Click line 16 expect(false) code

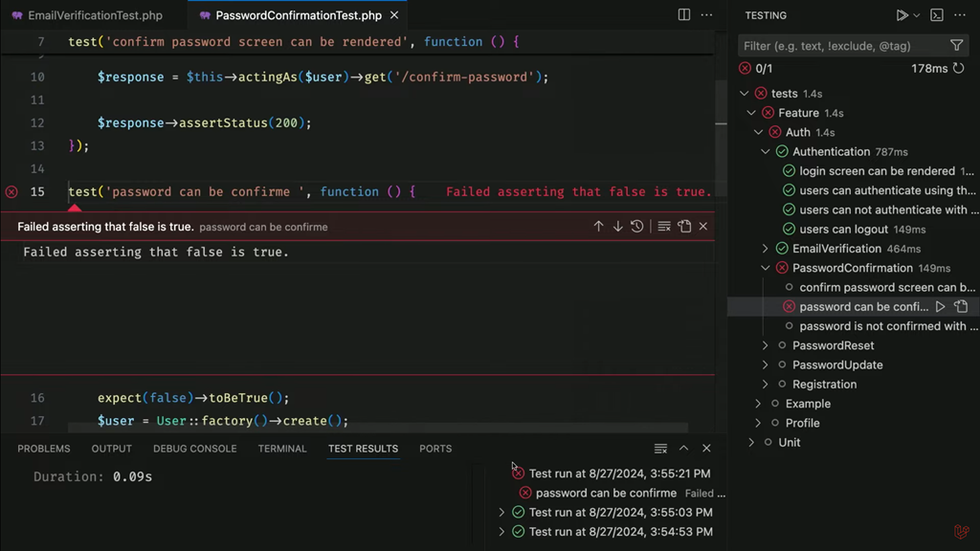[193, 398]
